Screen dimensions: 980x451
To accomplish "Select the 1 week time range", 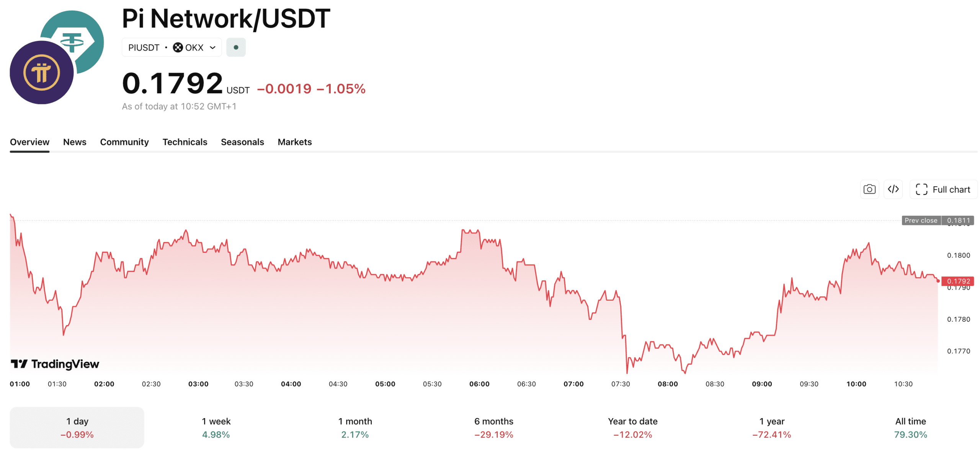I will (216, 427).
